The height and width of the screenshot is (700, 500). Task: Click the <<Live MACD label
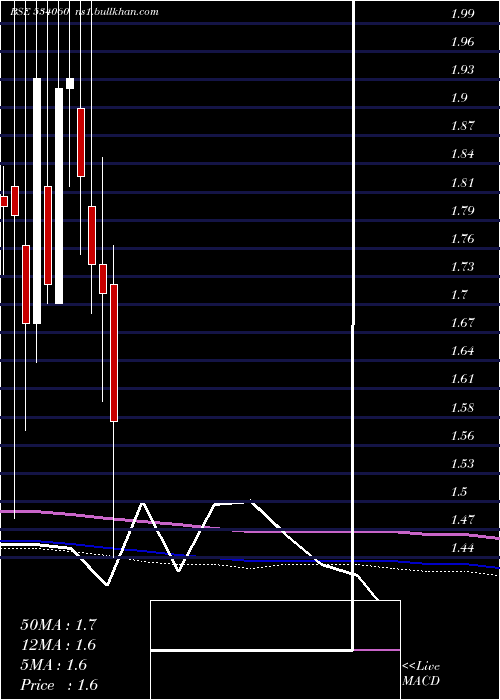(x=421, y=674)
